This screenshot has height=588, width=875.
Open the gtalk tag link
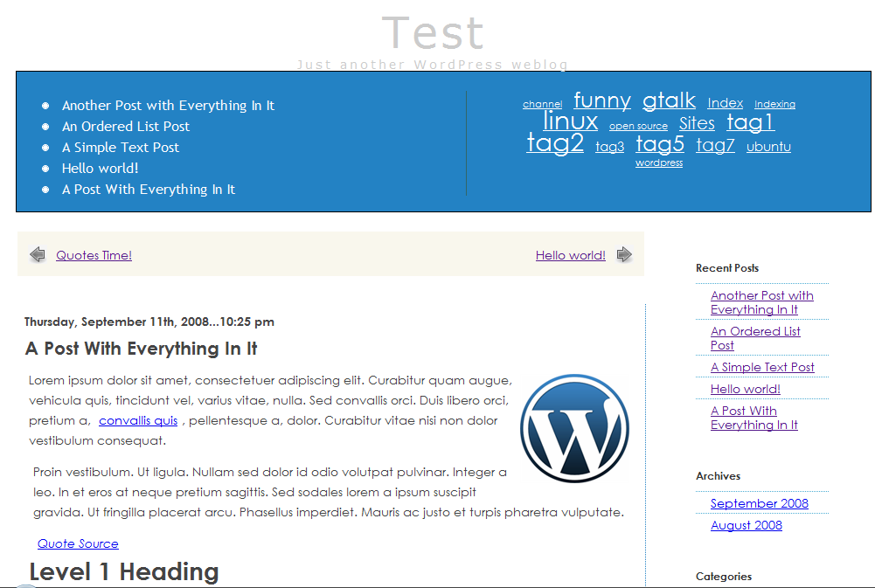[x=669, y=100]
